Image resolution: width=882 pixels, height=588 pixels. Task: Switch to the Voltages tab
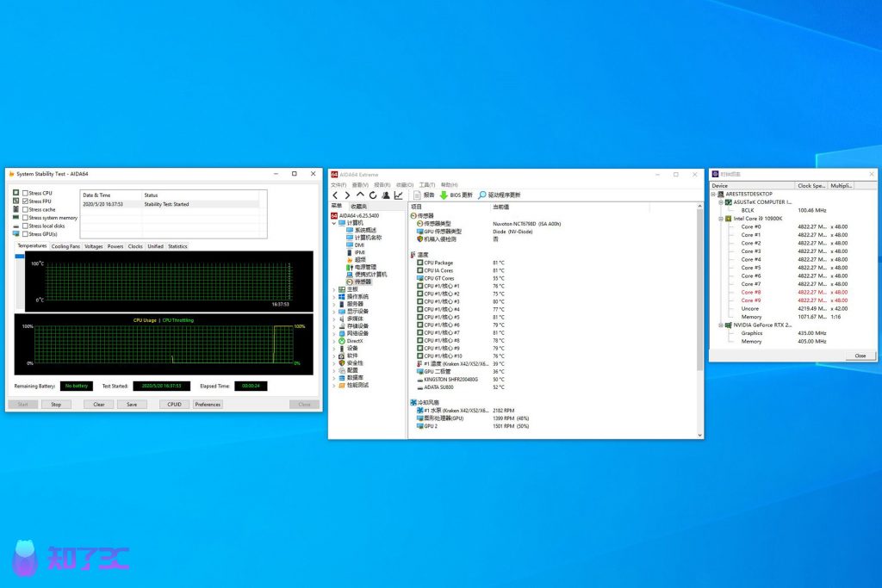point(93,246)
